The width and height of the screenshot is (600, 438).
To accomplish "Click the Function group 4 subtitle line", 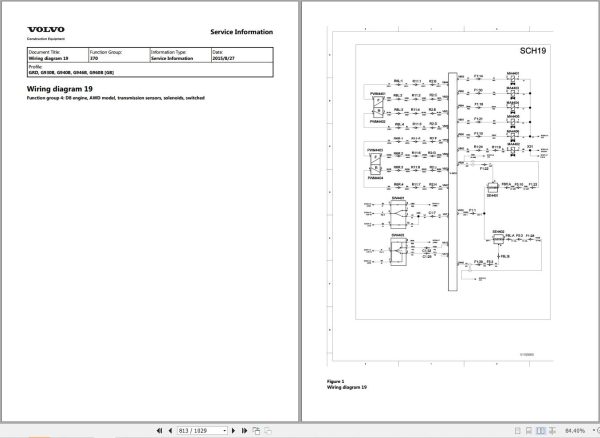I will tap(116, 98).
